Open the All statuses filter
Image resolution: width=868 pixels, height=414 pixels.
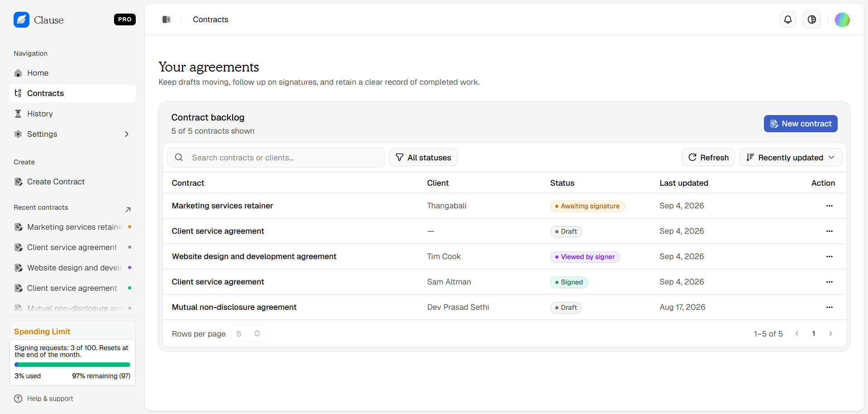[x=423, y=158]
